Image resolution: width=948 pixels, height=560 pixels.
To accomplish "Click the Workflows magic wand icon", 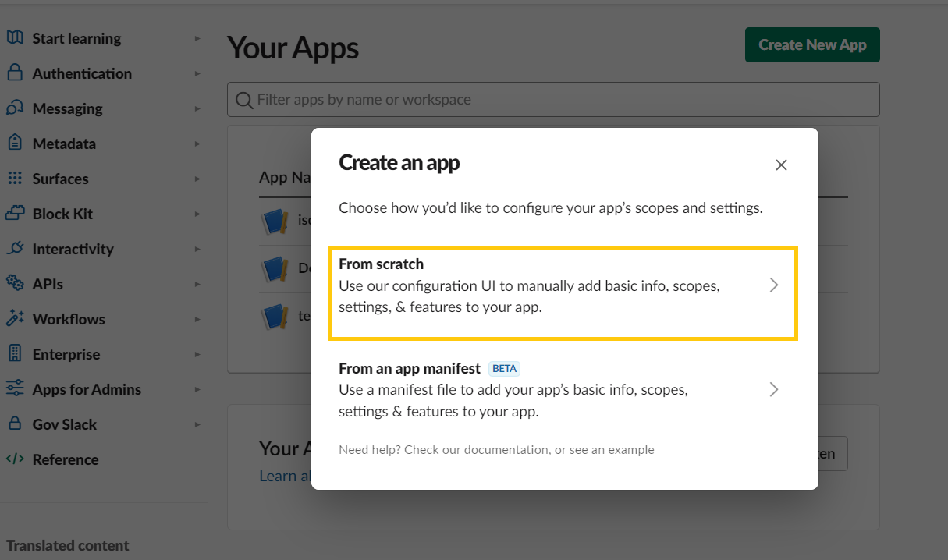I will [14, 319].
